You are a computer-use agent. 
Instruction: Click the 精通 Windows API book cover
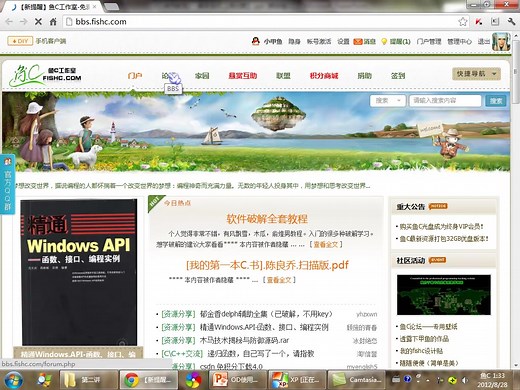click(79, 272)
